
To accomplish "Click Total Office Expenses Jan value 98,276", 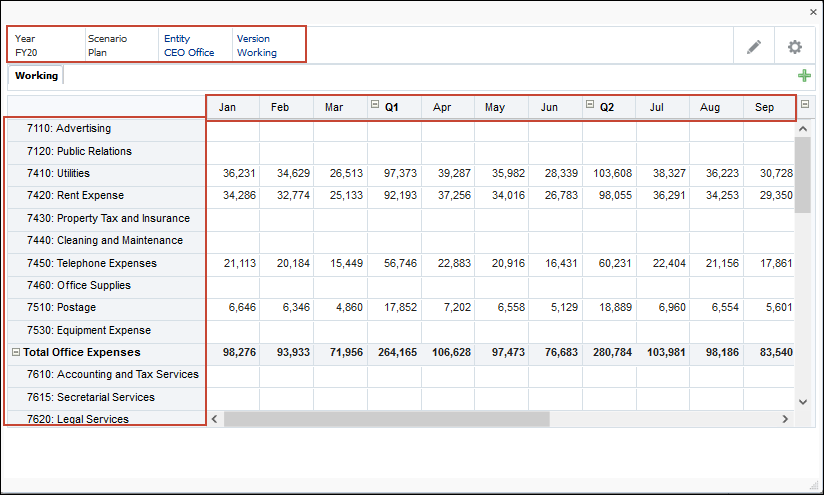I will (x=232, y=353).
